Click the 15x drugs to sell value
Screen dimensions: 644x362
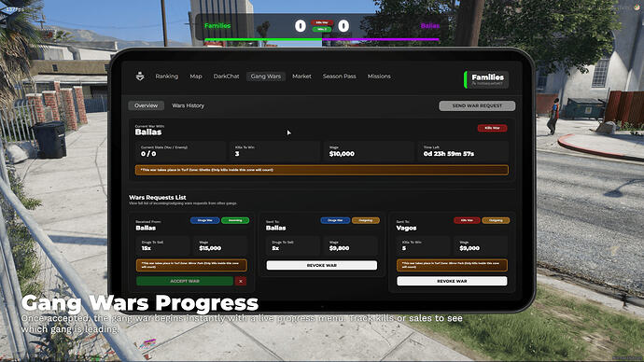[x=147, y=248]
